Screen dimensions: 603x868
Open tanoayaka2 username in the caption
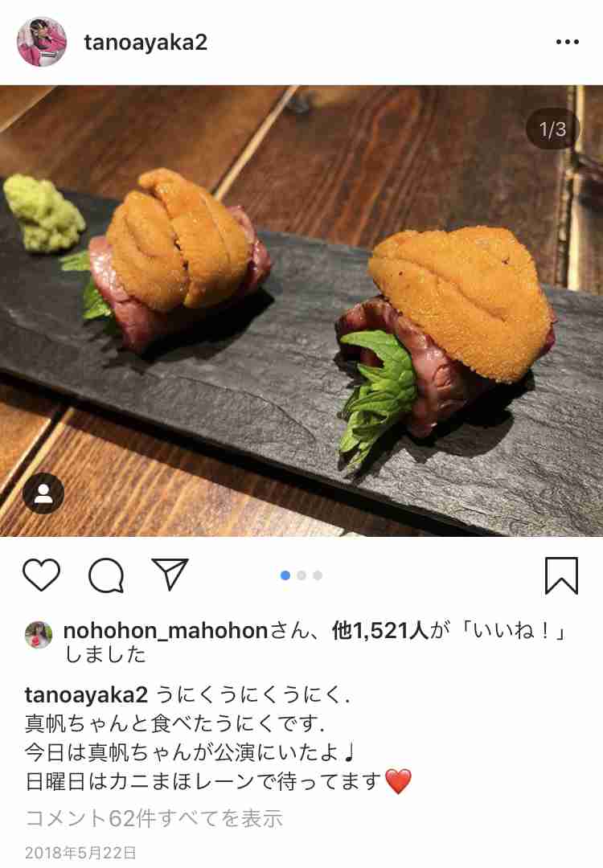pos(86,694)
